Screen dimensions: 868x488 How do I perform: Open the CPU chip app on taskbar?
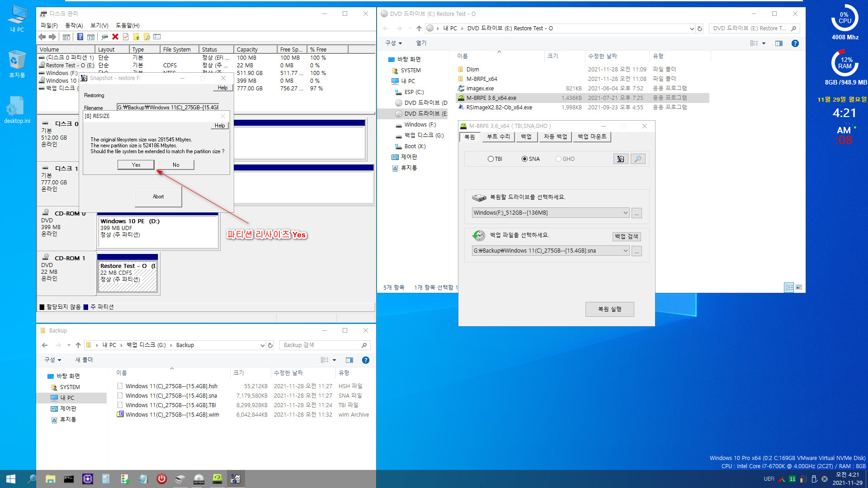87,479
